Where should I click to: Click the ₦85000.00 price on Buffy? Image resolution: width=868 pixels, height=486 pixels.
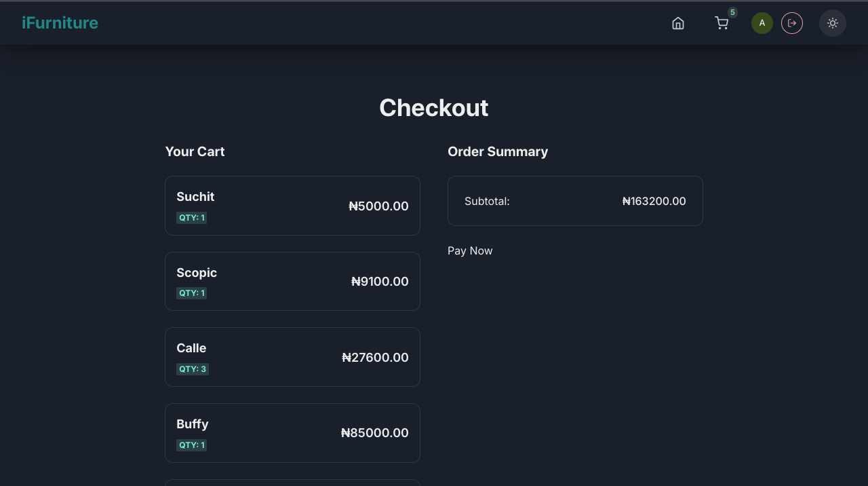tap(374, 433)
